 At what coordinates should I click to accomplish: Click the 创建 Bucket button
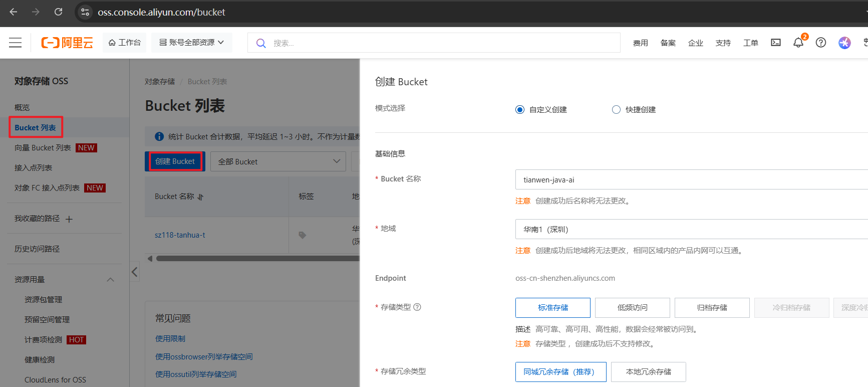(x=175, y=161)
